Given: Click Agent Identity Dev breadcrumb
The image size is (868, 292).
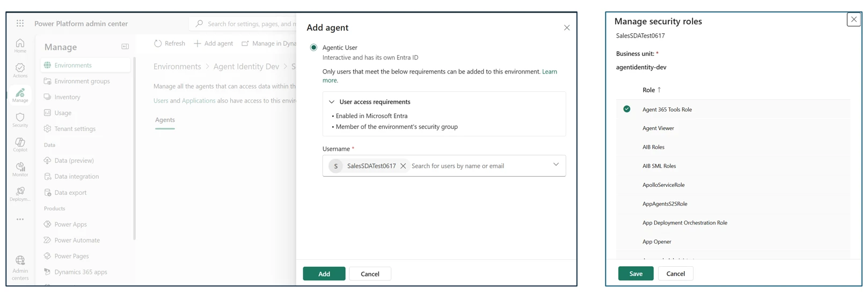Looking at the screenshot, I should [246, 67].
